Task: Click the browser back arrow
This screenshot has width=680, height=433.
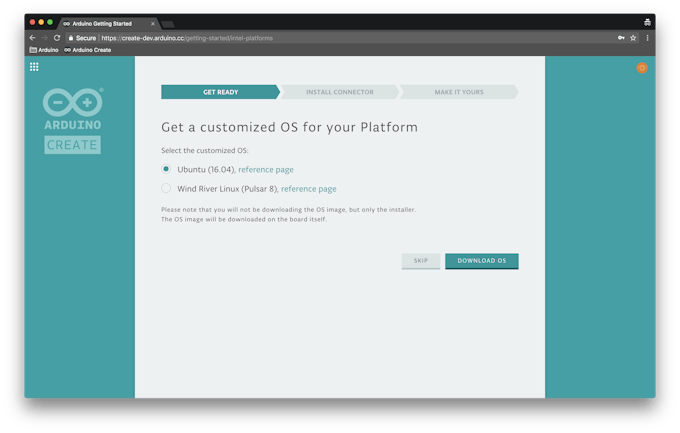Action: pos(32,38)
